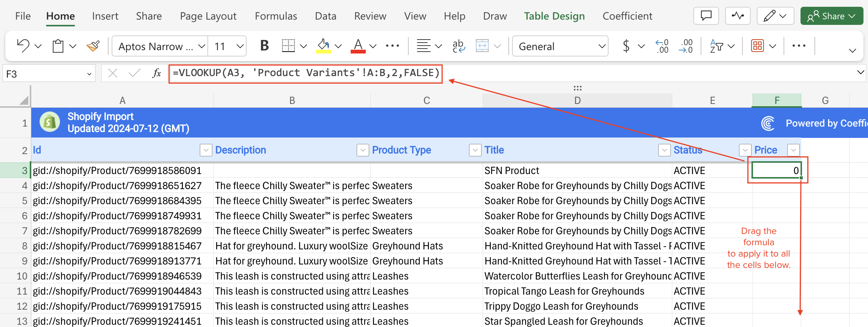Open the font color dropdown arrow
The image size is (868, 327).
(x=373, y=46)
